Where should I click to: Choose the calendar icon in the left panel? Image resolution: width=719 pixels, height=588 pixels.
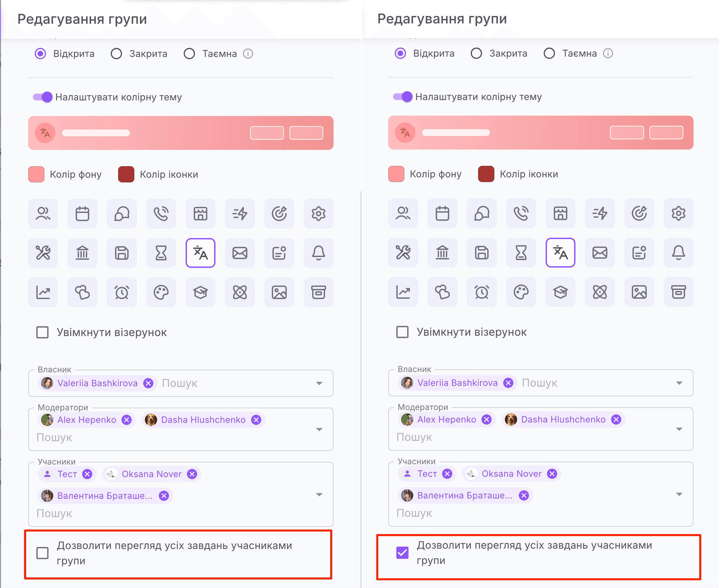[x=82, y=214]
